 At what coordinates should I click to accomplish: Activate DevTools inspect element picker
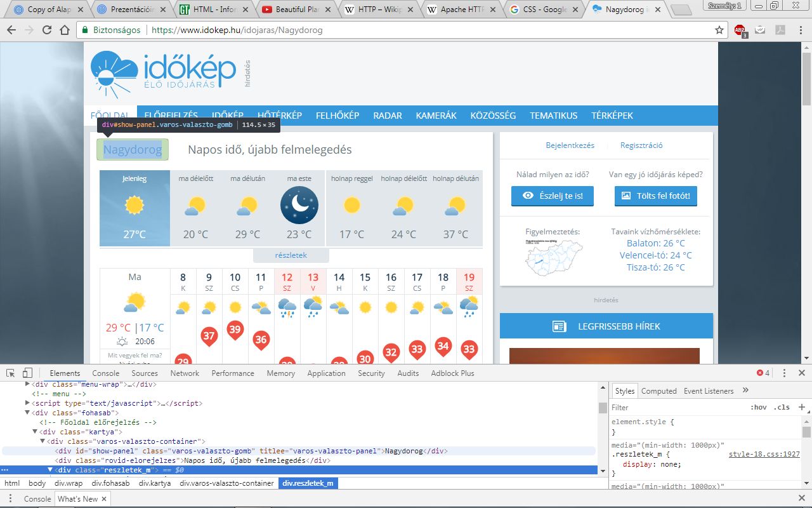pyautogui.click(x=11, y=373)
